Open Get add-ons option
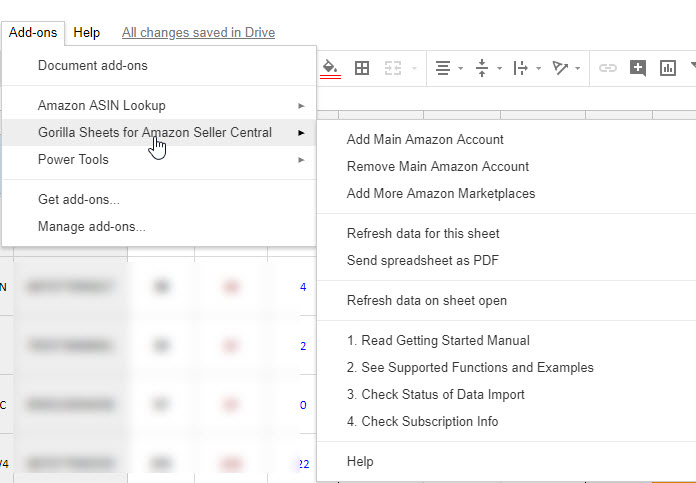This screenshot has width=696, height=483. pyautogui.click(x=79, y=200)
